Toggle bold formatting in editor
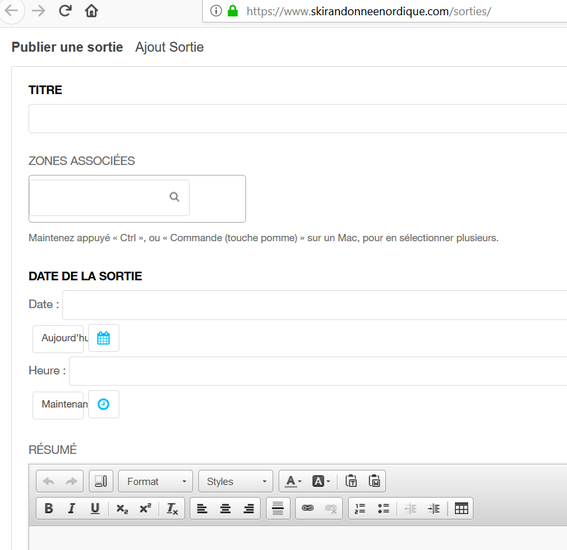 pyautogui.click(x=49, y=508)
